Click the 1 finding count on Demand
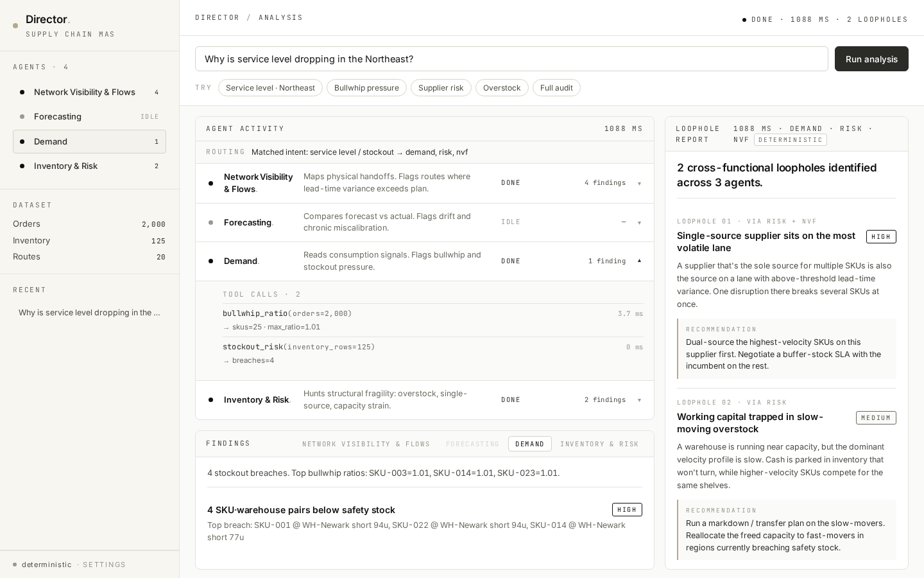924x578 pixels. [607, 261]
